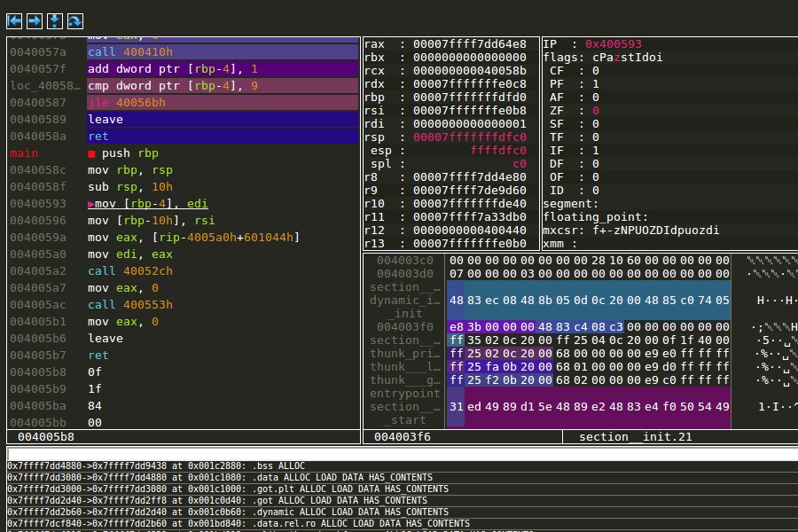Click the r10 value 00007fffffffde40
The width and height of the screenshot is (798, 532).
(469, 203)
